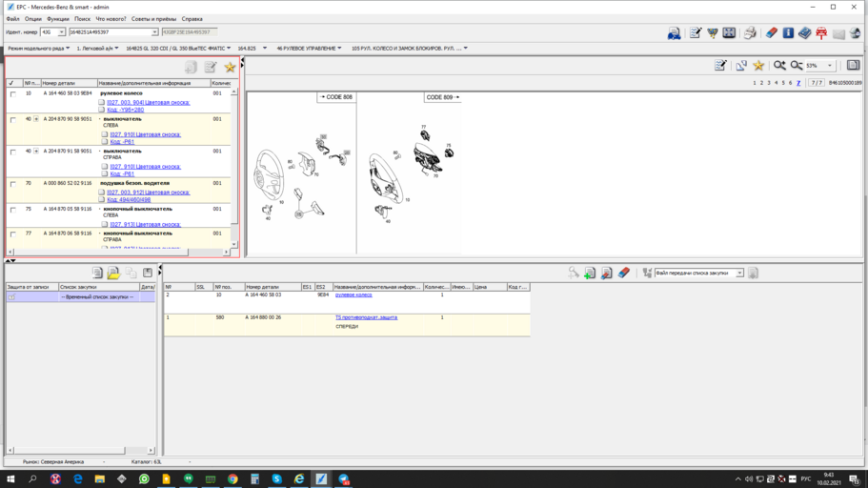Click the blue car document icon in top toolbar
Image resolution: width=868 pixels, height=488 pixels.
pos(674,33)
